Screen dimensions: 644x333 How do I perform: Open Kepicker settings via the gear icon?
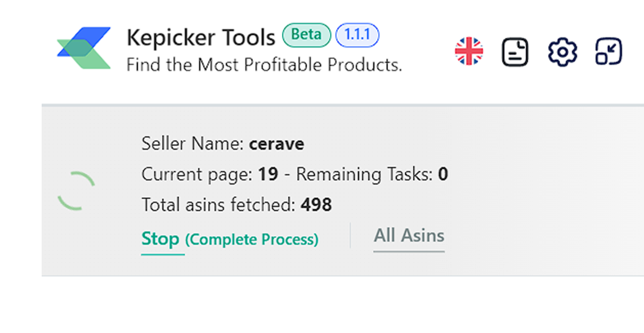click(561, 51)
